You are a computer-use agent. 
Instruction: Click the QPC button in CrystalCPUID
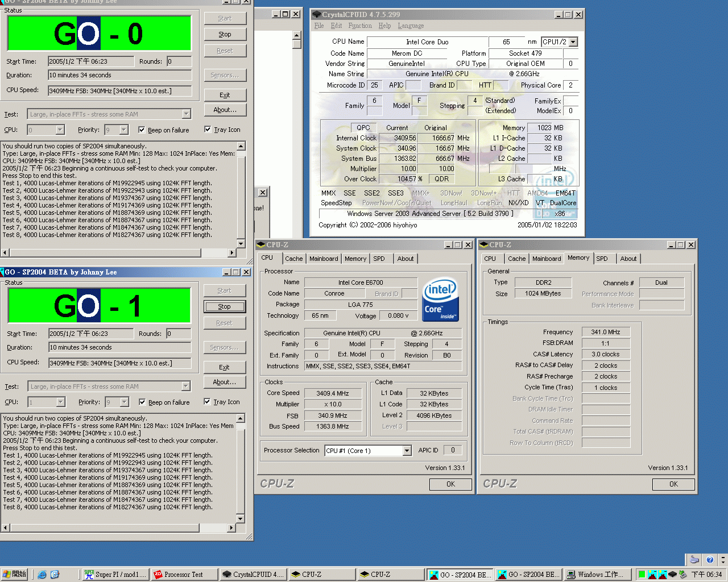tap(363, 128)
